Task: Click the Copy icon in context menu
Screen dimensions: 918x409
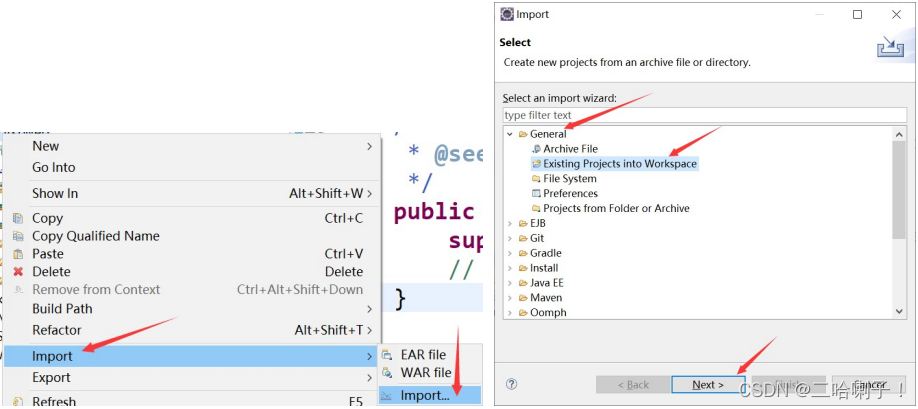Action: pos(18,218)
